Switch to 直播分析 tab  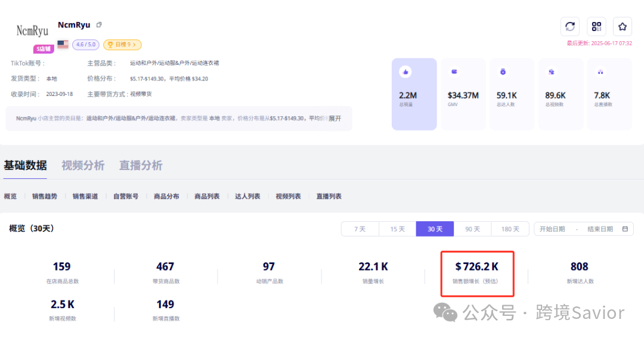coord(141,166)
